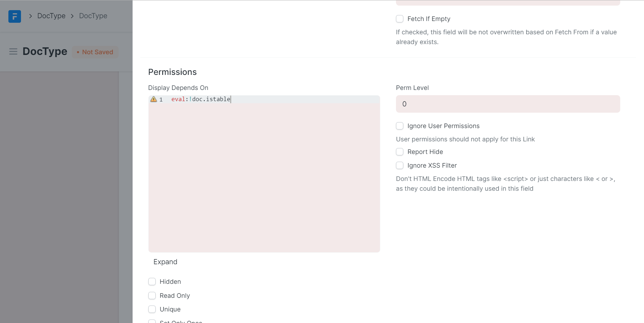The height and width of the screenshot is (323, 644).
Task: Click the Not Saved status indicator
Action: tap(95, 52)
